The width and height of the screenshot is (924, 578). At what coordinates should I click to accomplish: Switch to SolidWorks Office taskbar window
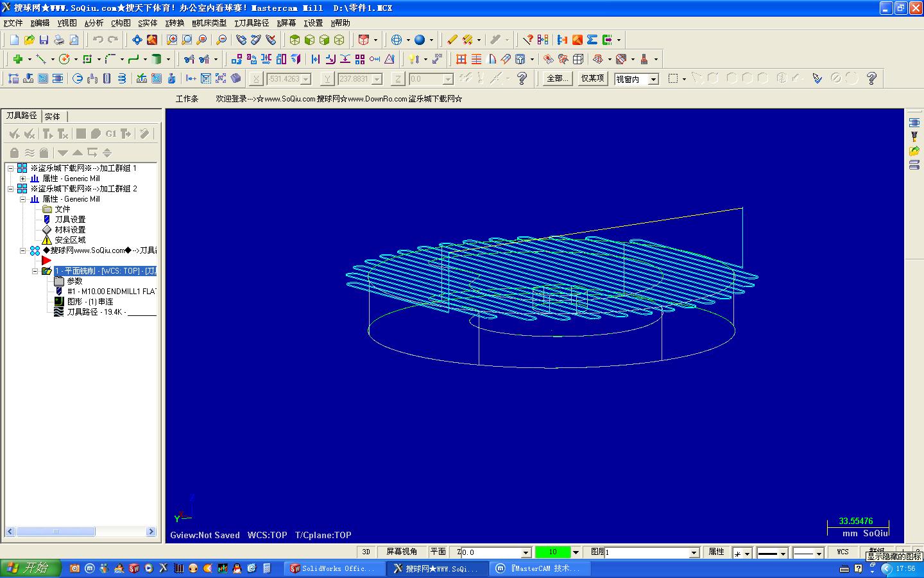pyautogui.click(x=334, y=568)
